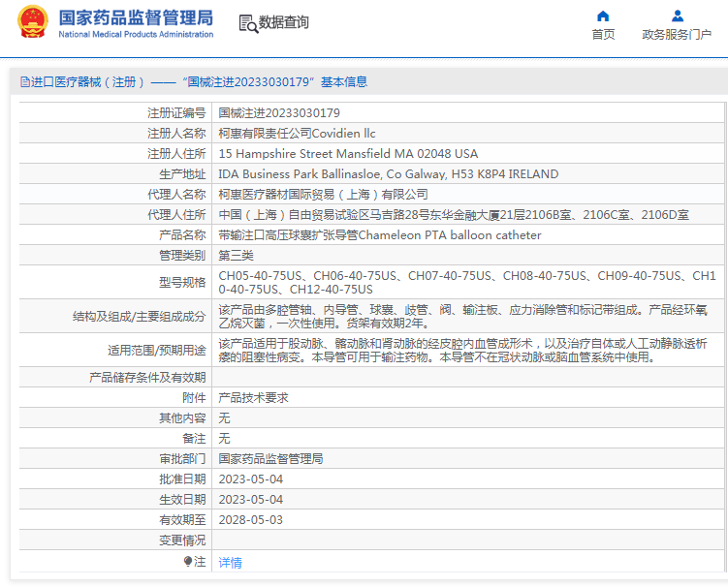Select registration number 国械注进20233030179 value
This screenshot has height=587, width=728.
pyautogui.click(x=279, y=112)
